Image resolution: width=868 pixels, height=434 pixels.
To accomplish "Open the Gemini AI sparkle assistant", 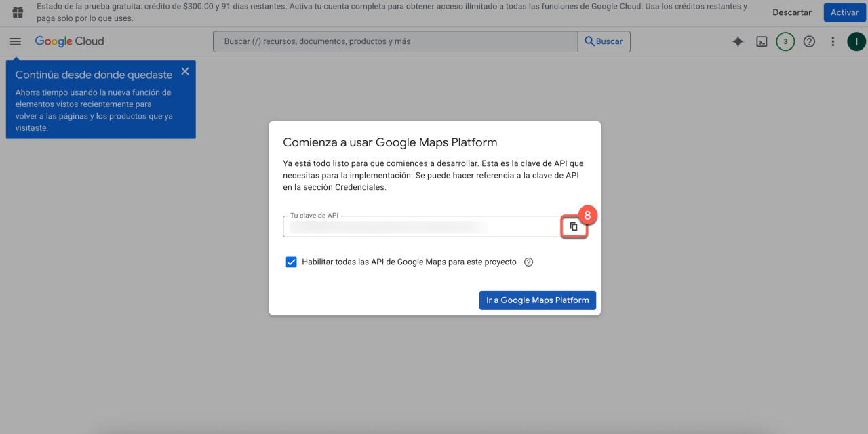I will click(x=738, y=41).
